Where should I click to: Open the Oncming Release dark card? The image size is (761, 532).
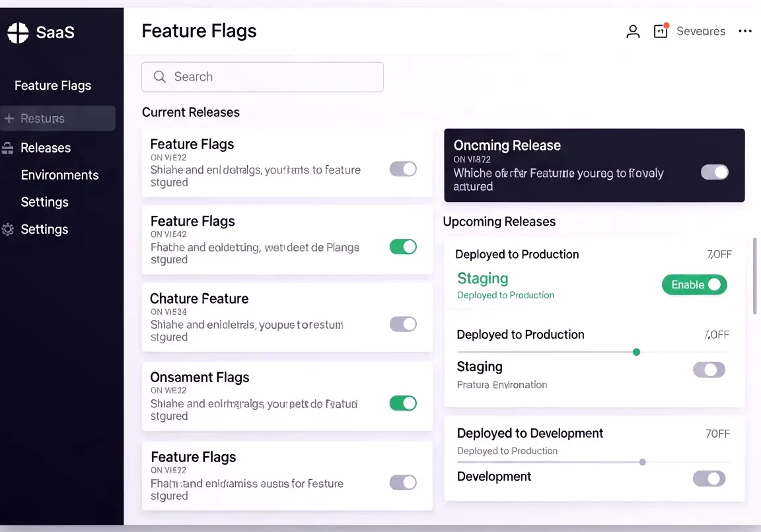pyautogui.click(x=594, y=166)
